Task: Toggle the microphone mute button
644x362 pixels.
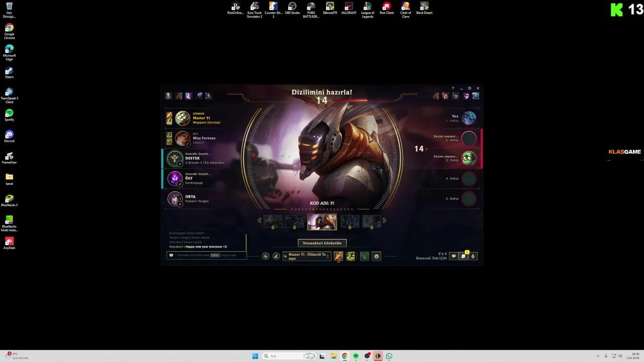Action: click(473, 256)
